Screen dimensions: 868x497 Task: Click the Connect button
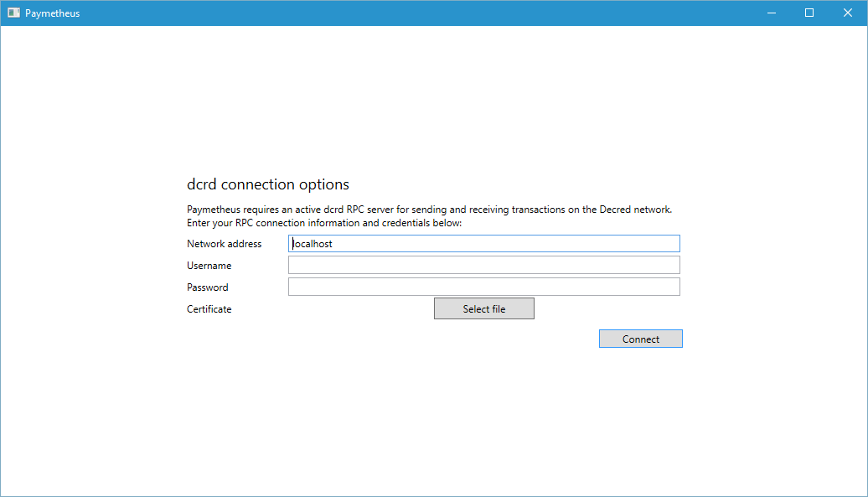[640, 339]
